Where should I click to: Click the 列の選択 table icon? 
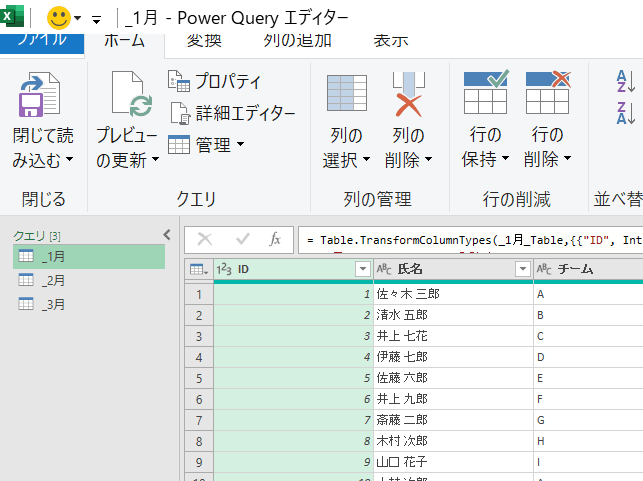point(347,93)
